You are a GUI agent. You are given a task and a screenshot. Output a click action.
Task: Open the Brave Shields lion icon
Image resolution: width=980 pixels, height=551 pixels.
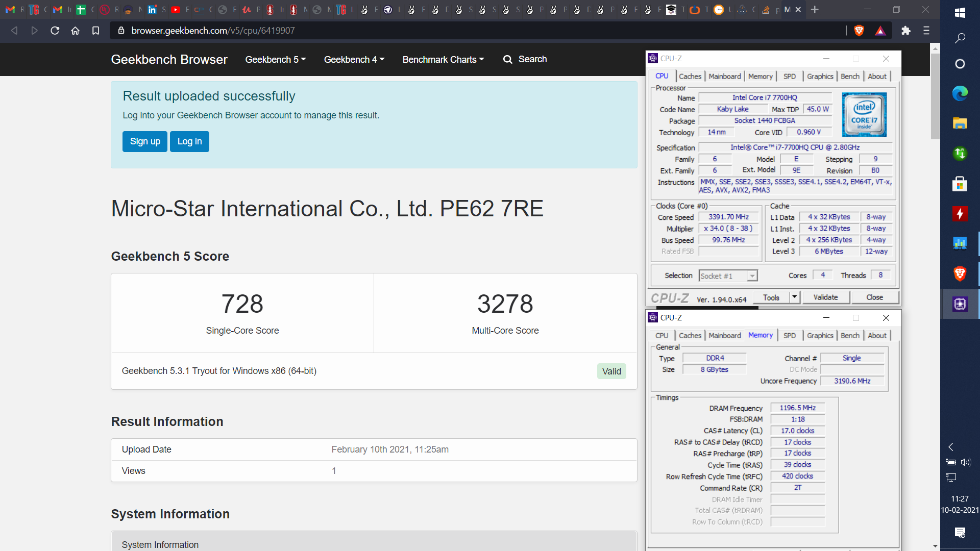pyautogui.click(x=859, y=31)
